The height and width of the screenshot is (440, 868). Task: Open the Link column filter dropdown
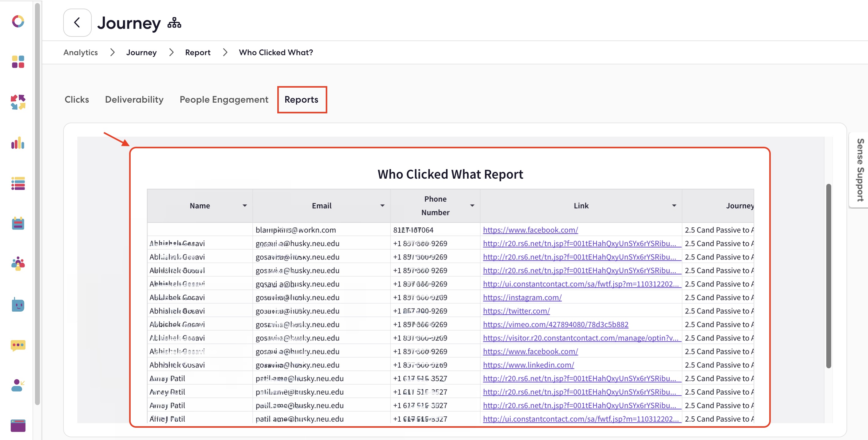pyautogui.click(x=674, y=206)
